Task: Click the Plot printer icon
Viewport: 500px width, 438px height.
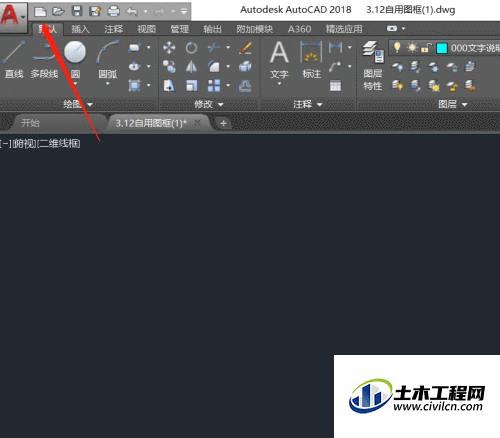Action: 114,12
